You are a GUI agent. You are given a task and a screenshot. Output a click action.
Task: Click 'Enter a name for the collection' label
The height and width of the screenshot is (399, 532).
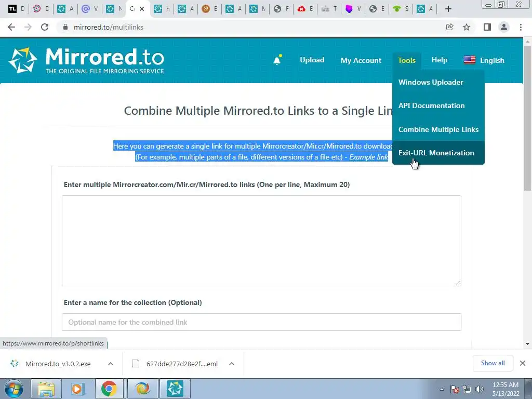click(132, 302)
